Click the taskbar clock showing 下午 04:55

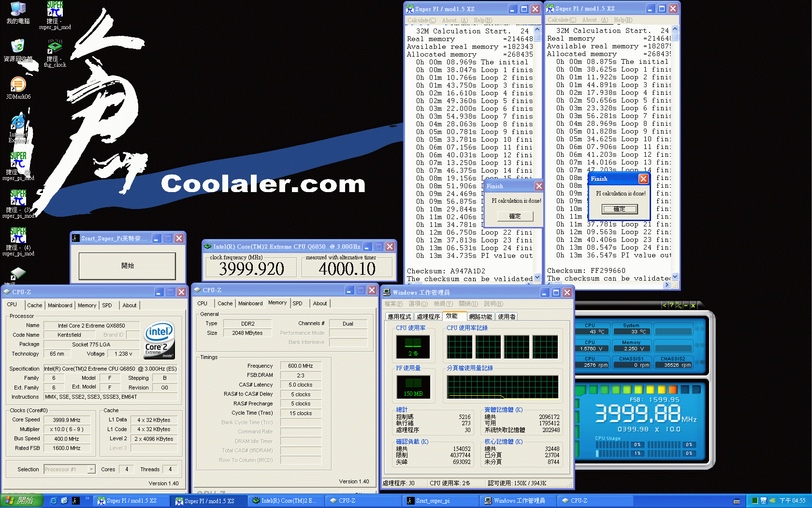(x=793, y=501)
